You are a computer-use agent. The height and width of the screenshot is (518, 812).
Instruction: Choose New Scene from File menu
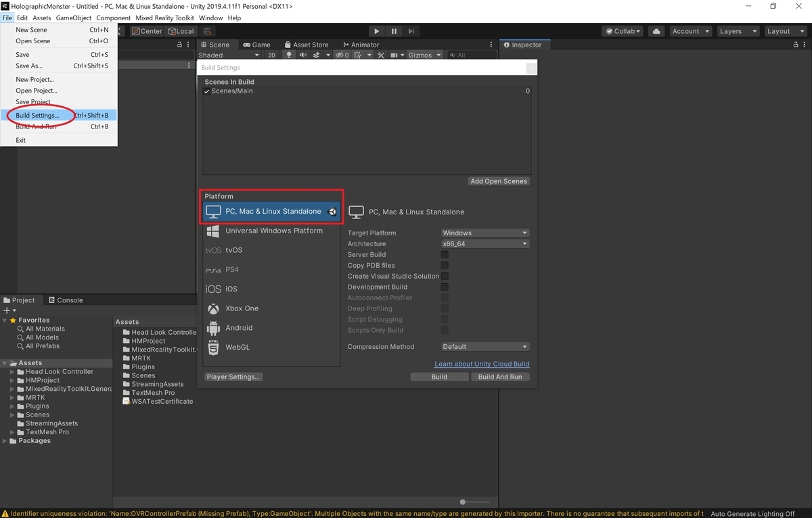pyautogui.click(x=59, y=30)
